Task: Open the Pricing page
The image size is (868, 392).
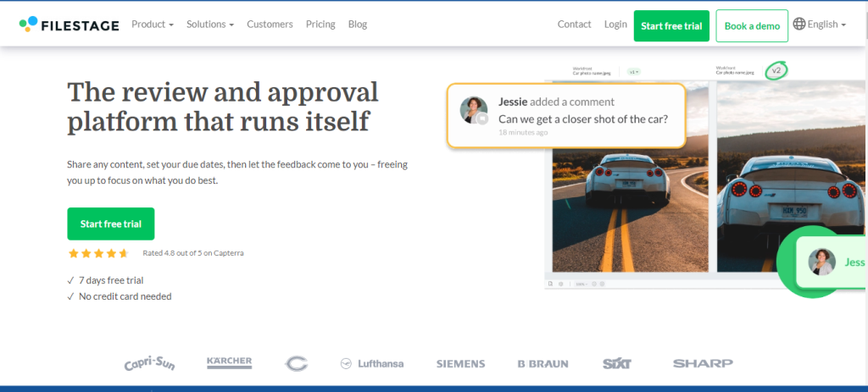Action: (320, 25)
